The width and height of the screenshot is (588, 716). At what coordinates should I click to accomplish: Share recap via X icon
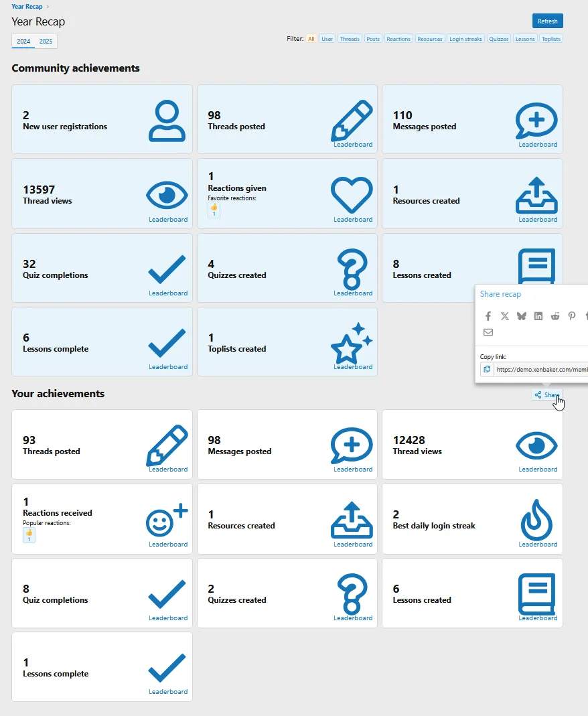coord(505,316)
